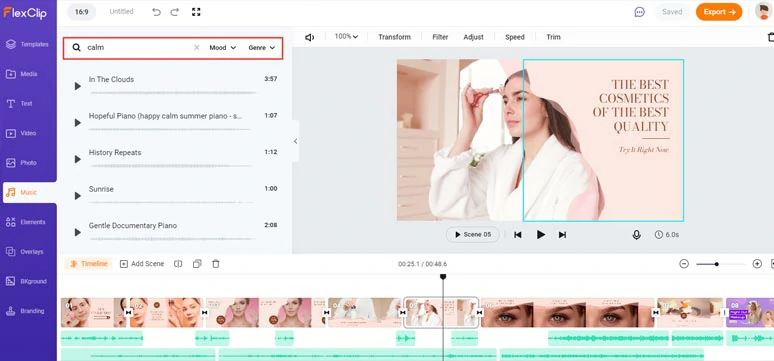The height and width of the screenshot is (361, 774).
Task: Duplicate the selected scene
Action: tap(197, 264)
